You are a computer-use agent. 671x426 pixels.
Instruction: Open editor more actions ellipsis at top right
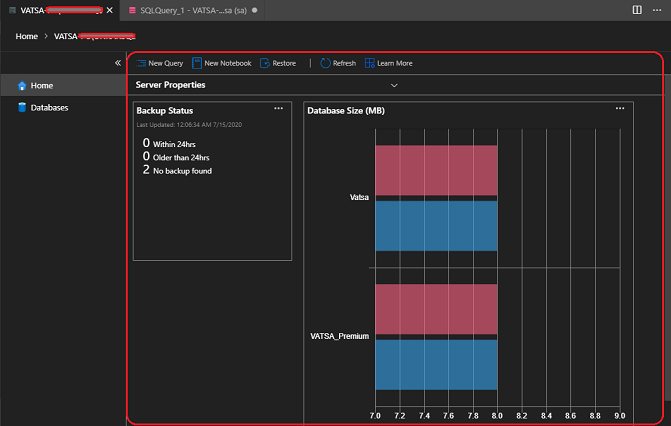tap(657, 10)
